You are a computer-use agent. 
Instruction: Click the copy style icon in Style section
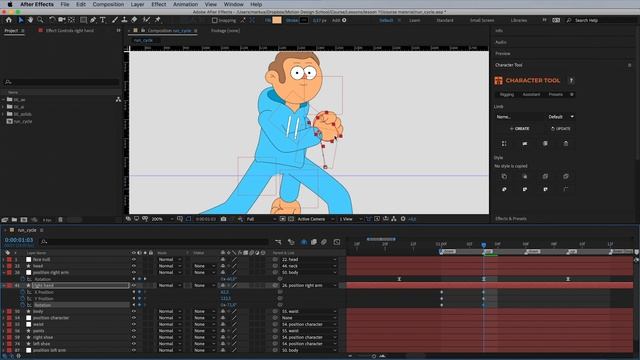[x=504, y=176]
